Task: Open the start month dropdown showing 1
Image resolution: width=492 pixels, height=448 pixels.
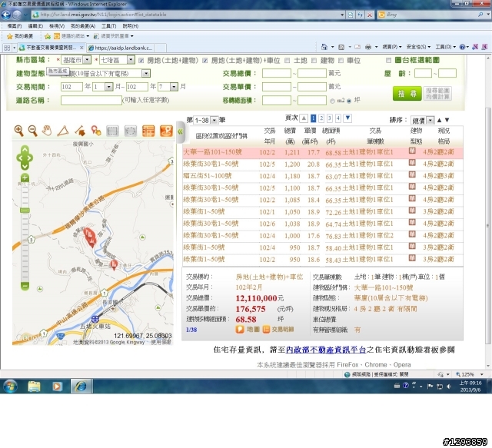Action: pos(103,87)
